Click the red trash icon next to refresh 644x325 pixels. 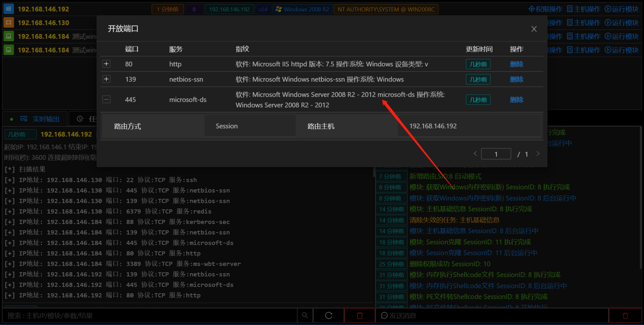point(359,315)
